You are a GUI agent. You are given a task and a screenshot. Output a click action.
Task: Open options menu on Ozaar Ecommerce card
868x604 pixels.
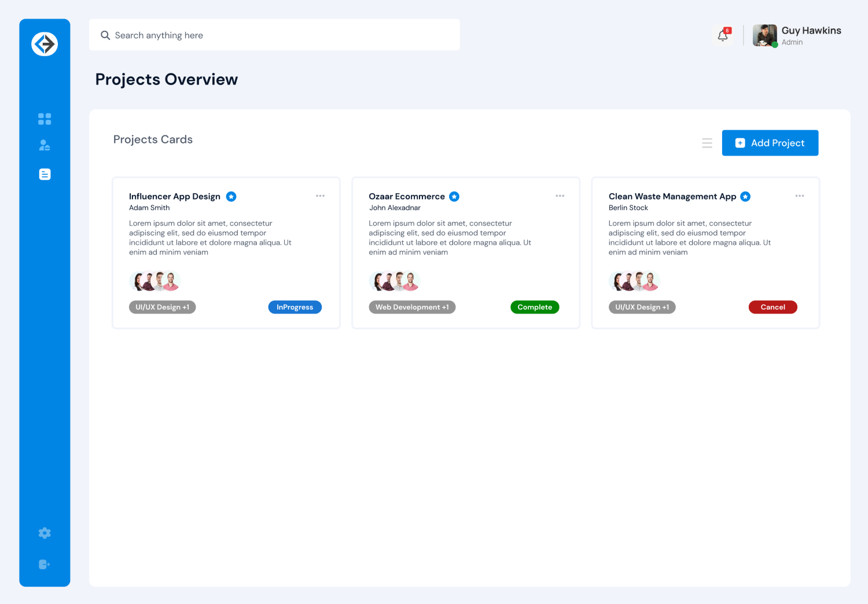click(560, 196)
